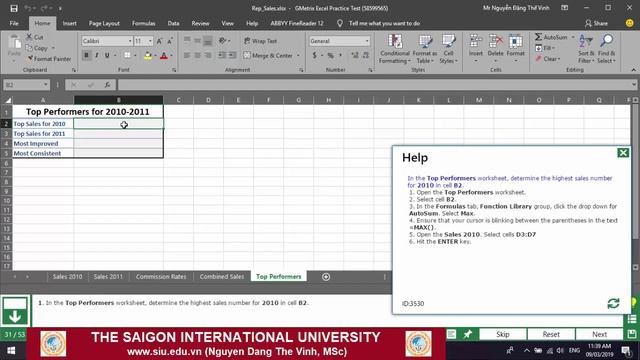
Task: Open the Formulas ribbon tab
Action: click(143, 23)
